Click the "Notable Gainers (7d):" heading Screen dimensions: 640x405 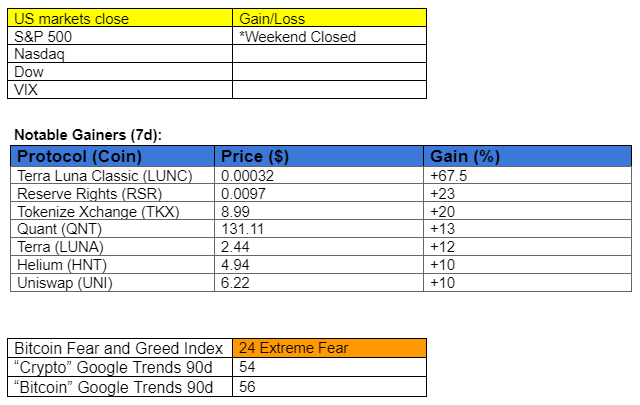pos(88,135)
